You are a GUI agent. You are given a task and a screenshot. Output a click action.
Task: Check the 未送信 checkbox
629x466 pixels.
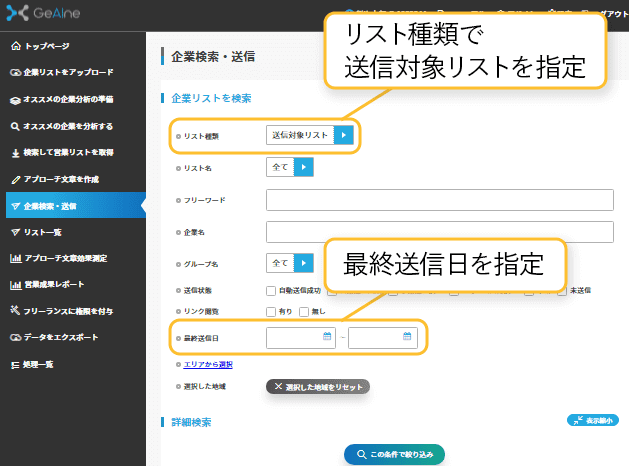(x=562, y=291)
